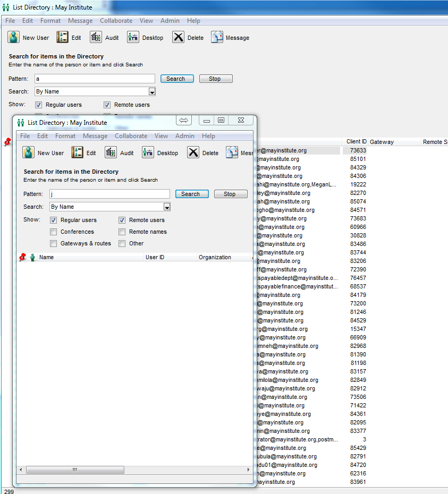448x494 pixels.
Task: Enable Conferences checkbox in front window
Action: pos(54,232)
